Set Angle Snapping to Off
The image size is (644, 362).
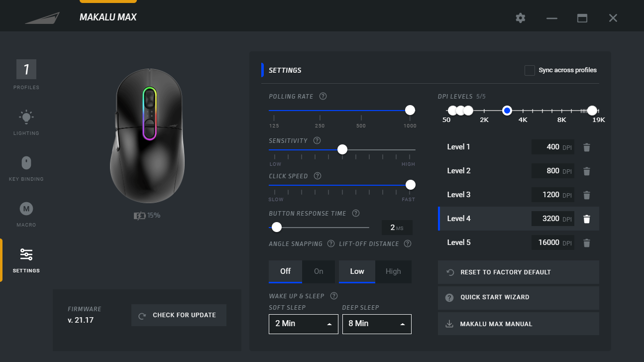[x=285, y=271]
